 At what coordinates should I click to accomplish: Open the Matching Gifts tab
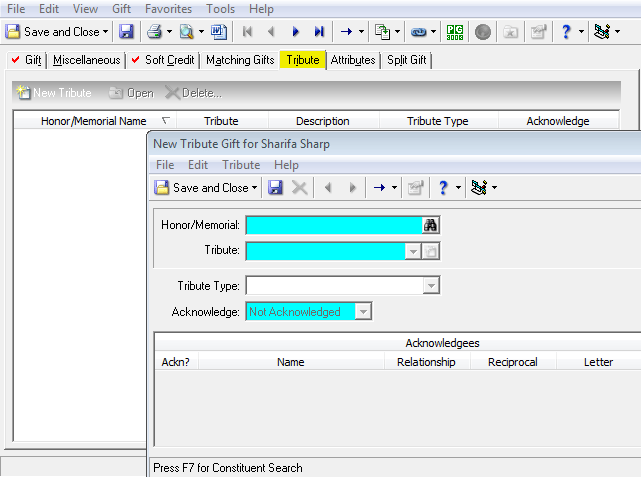(240, 60)
